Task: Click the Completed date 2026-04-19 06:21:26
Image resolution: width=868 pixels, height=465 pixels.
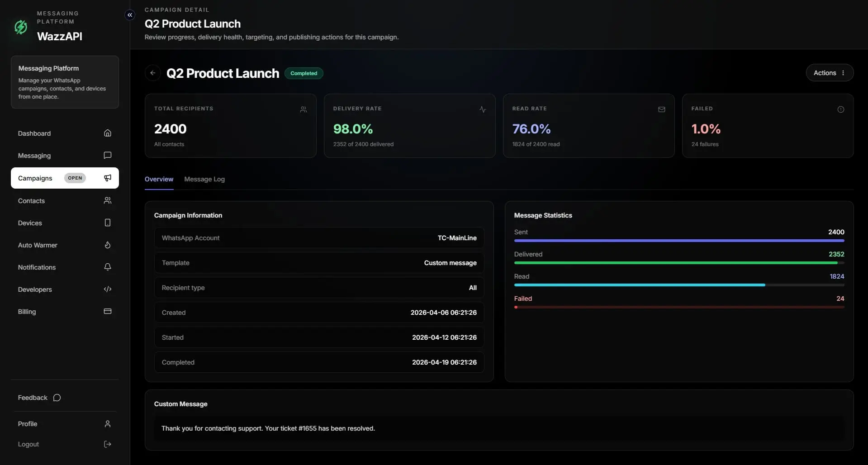Action: (x=444, y=362)
